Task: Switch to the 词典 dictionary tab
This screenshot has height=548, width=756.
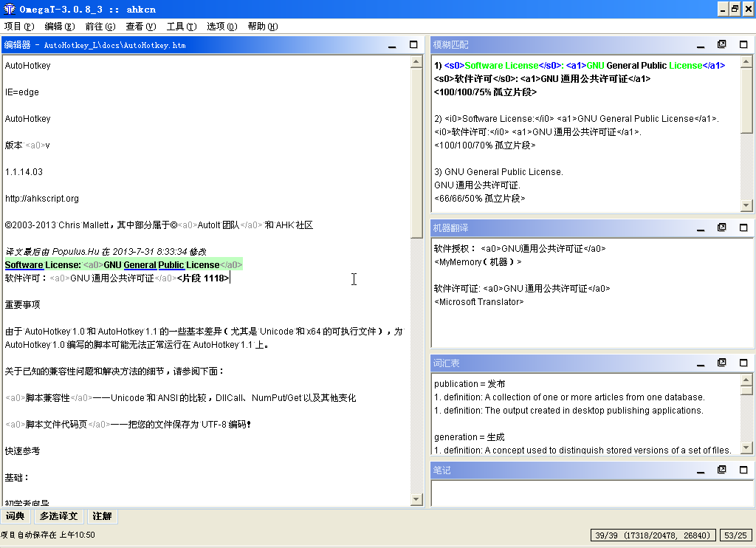Action: click(16, 516)
